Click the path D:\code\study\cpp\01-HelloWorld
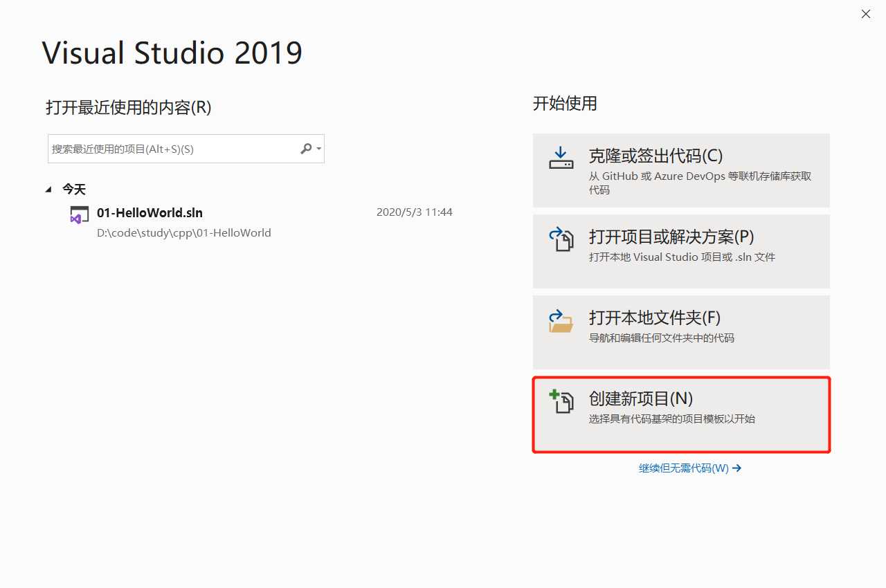This screenshot has height=588, width=886. (x=184, y=233)
